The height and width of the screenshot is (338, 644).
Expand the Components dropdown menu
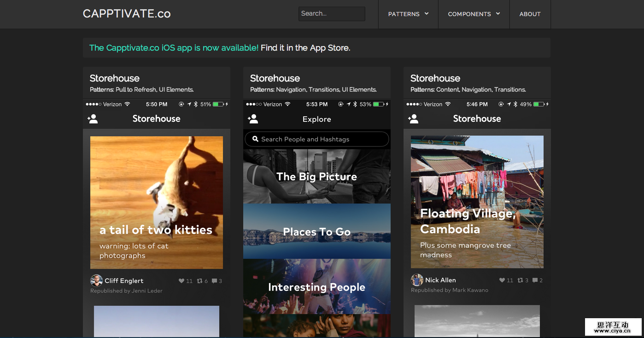tap(474, 14)
